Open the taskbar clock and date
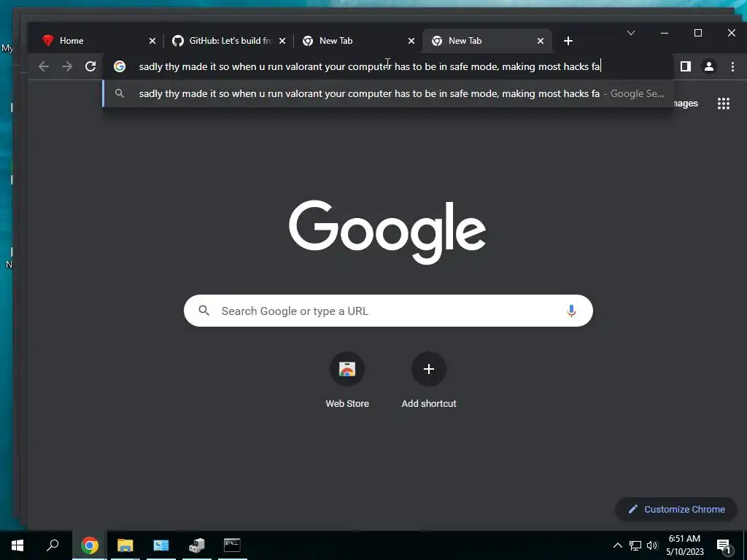The height and width of the screenshot is (560, 747). coord(684,545)
